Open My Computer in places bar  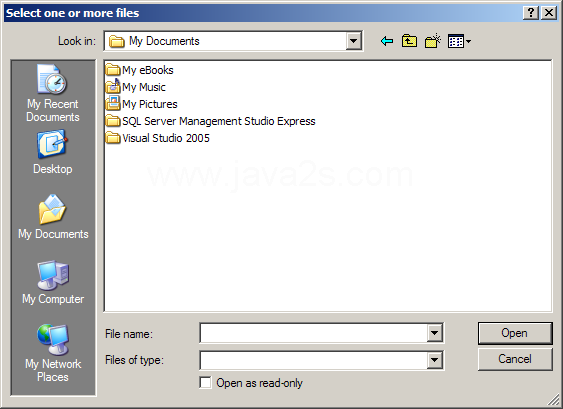click(53, 283)
